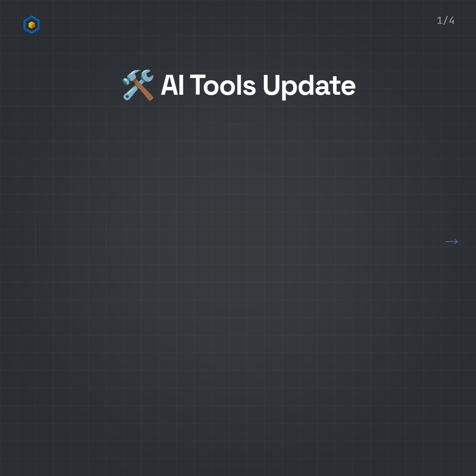Screen dimensions: 476x476
Task: Select the "AI Tools Update" title text
Action: click(258, 86)
